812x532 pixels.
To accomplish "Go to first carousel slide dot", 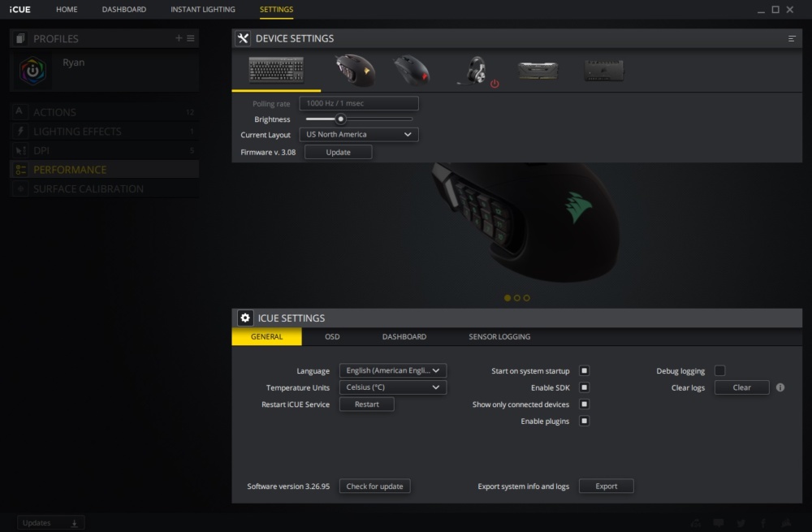I will tap(508, 298).
